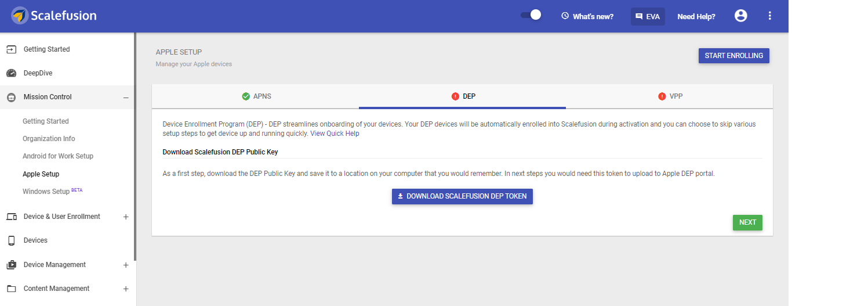
Task: Open the user account profile icon
Action: pos(740,16)
